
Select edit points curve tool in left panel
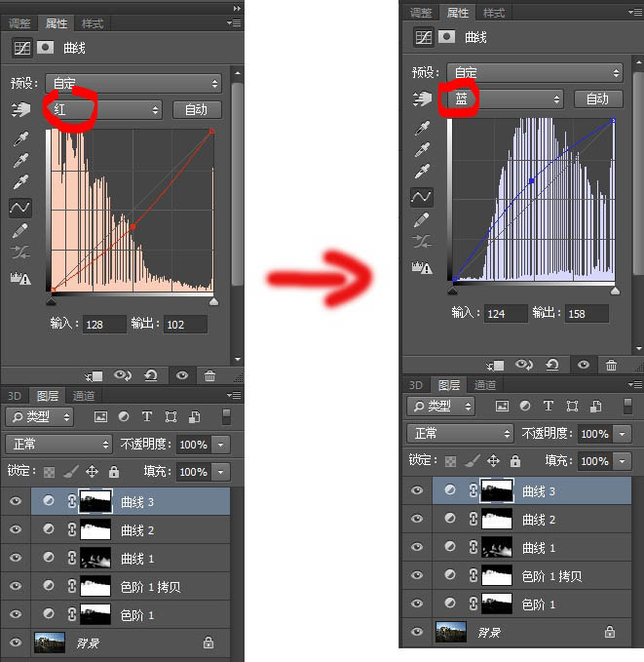(x=20, y=208)
